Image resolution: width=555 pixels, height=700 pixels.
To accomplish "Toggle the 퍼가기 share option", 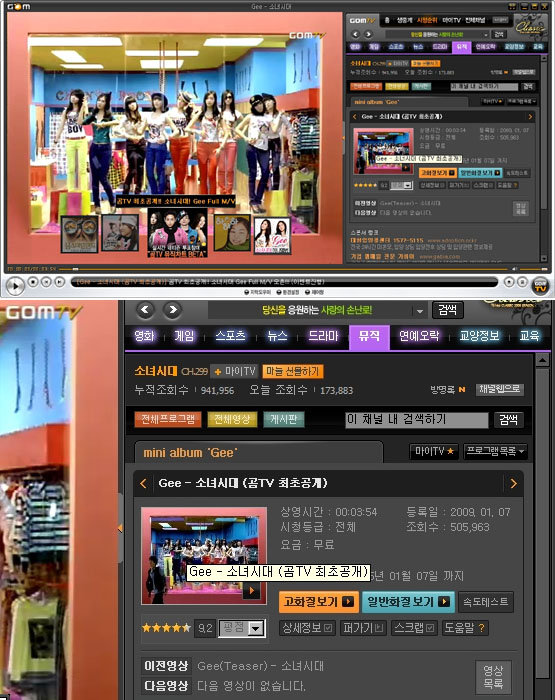I will (363, 628).
